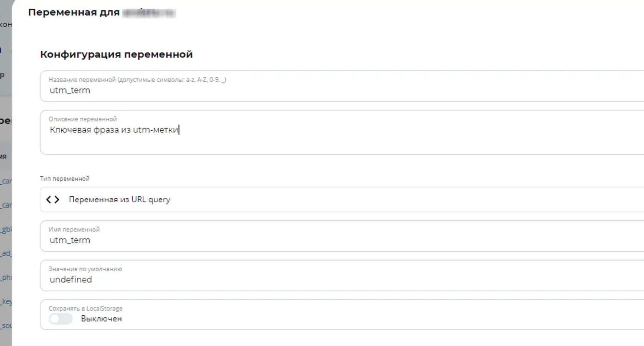Image resolution: width=644 pixels, height=346 pixels.
Task: Click the Переменная для panel title
Action: 74,12
